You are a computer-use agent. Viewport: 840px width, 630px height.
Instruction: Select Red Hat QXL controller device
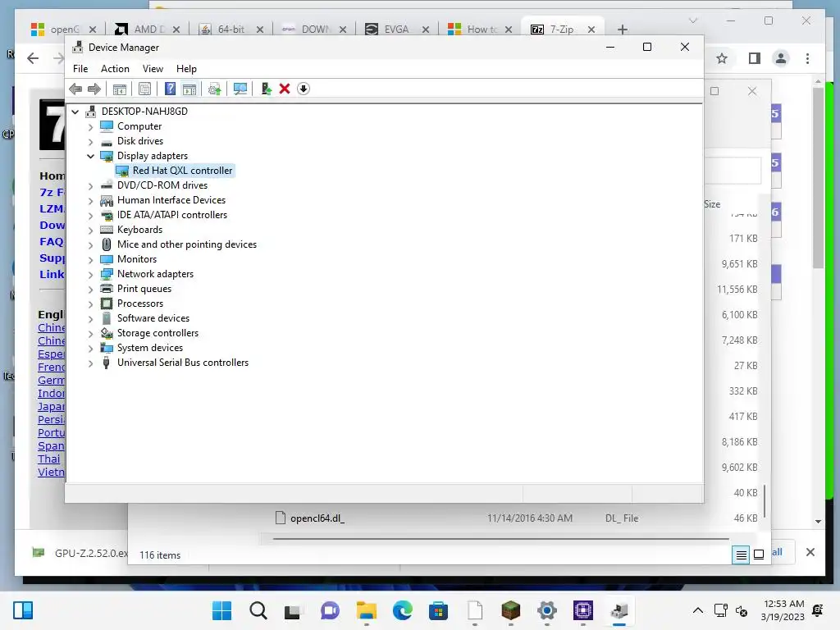pyautogui.click(x=182, y=171)
